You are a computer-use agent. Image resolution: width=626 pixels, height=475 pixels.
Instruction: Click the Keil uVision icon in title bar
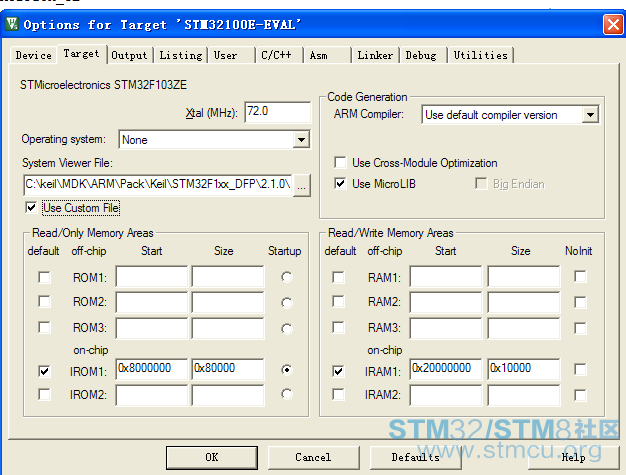tap(12, 24)
